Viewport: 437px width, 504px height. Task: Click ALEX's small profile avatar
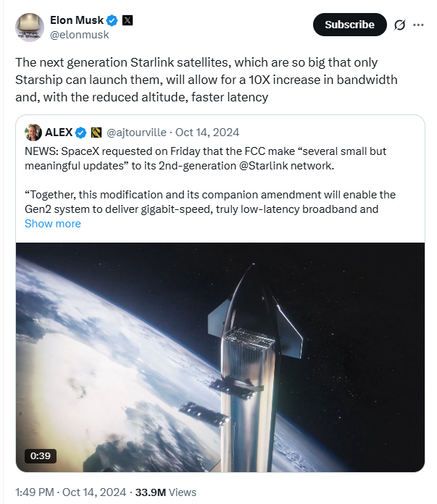tap(33, 133)
